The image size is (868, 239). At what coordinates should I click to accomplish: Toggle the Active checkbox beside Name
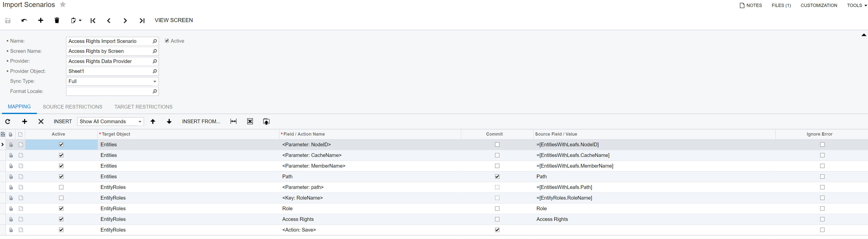(x=167, y=41)
